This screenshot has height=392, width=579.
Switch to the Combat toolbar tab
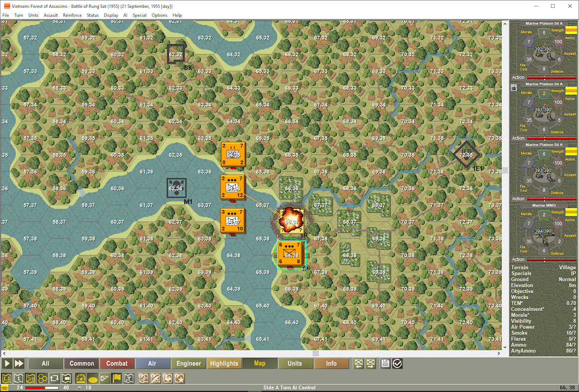click(x=117, y=364)
